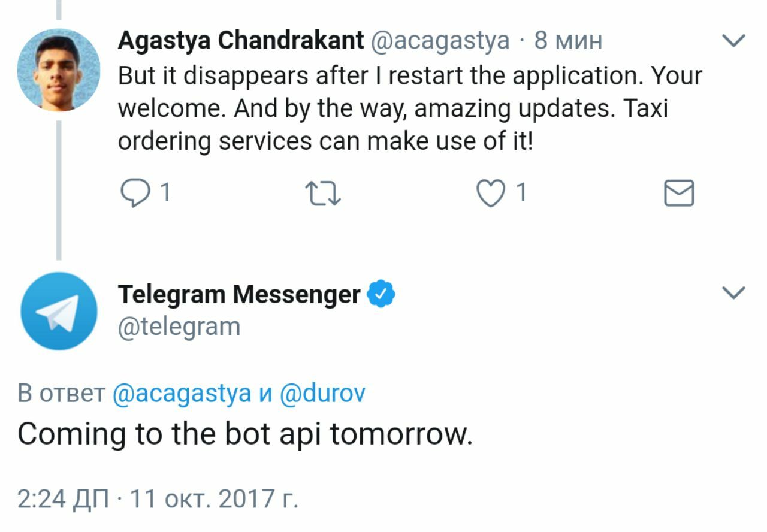This screenshot has width=767, height=532.
Task: Click the reply icon under Agastya's tweet
Action: tap(134, 194)
